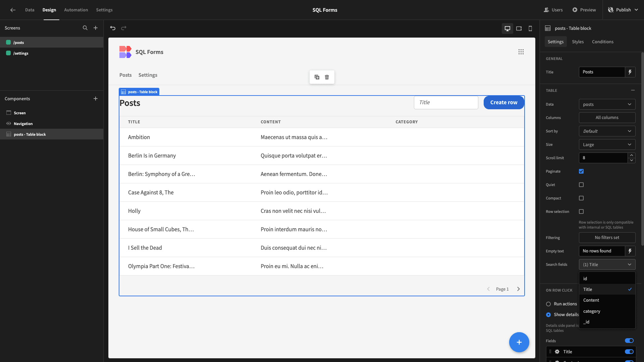Toggle off the Title field switch

click(629, 352)
